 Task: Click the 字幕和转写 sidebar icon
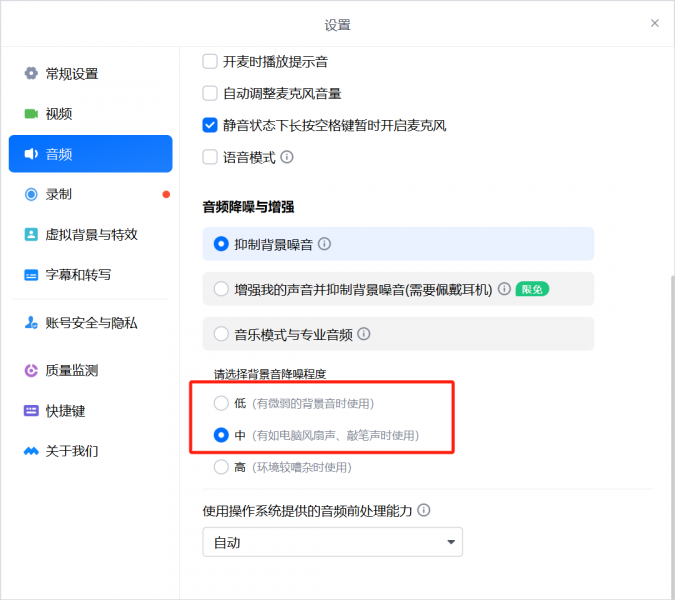(30, 274)
